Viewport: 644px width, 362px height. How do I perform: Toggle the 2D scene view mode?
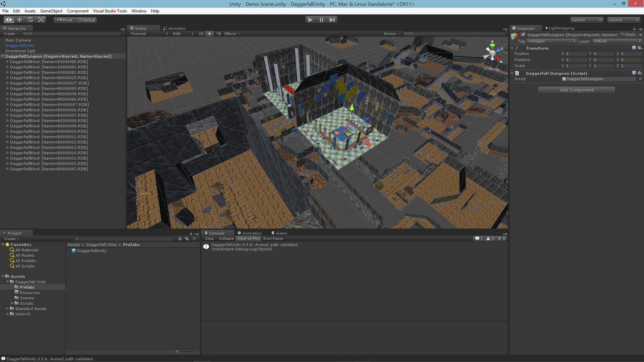pos(201,34)
